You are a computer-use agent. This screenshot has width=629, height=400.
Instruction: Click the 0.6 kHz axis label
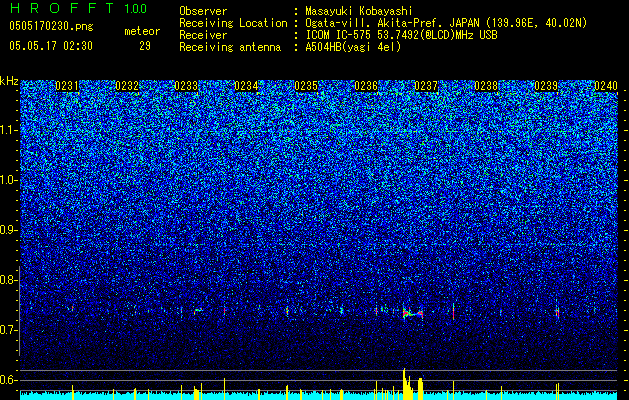9,380
